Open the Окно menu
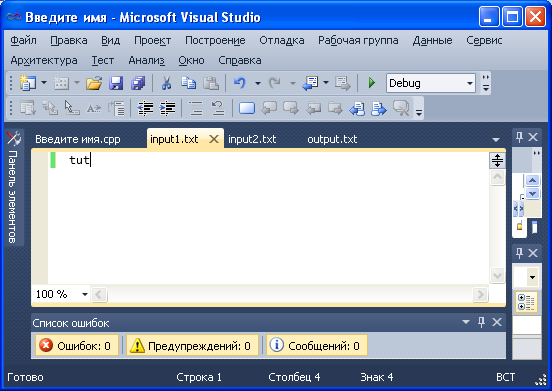 pos(191,61)
